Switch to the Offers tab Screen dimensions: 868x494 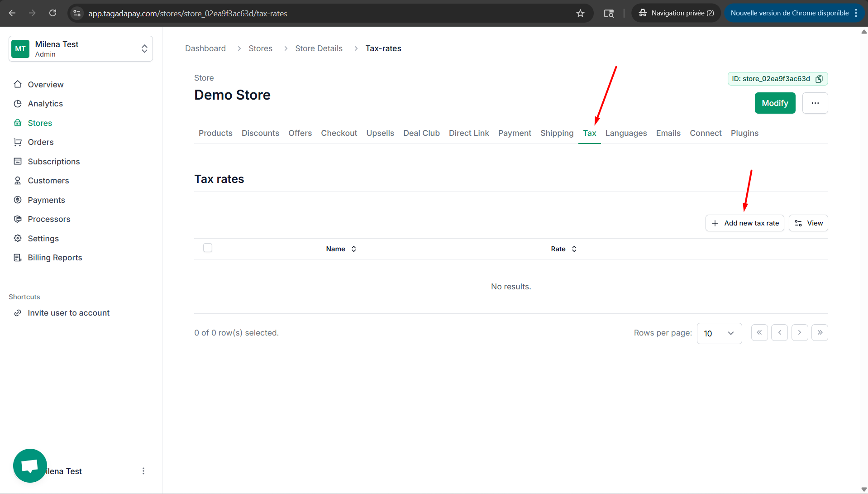click(300, 133)
